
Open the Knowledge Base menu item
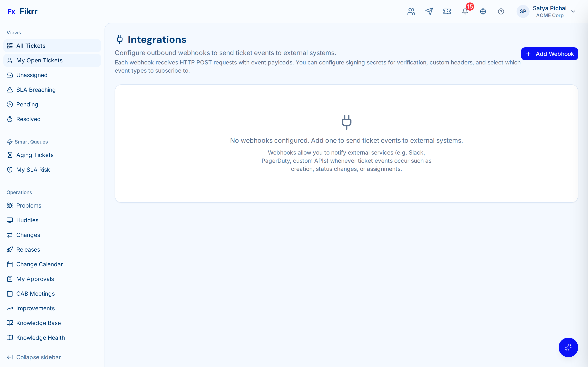(38, 323)
